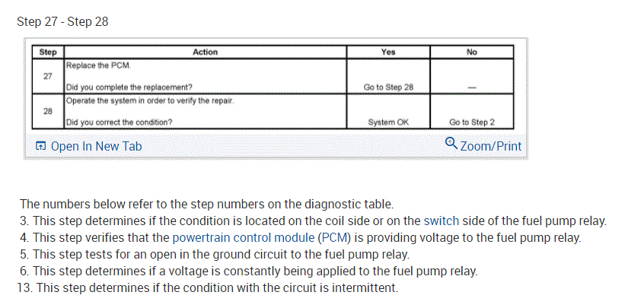This screenshot has height=308, width=644.
Task: Select the "System OK" cell
Action: point(387,122)
